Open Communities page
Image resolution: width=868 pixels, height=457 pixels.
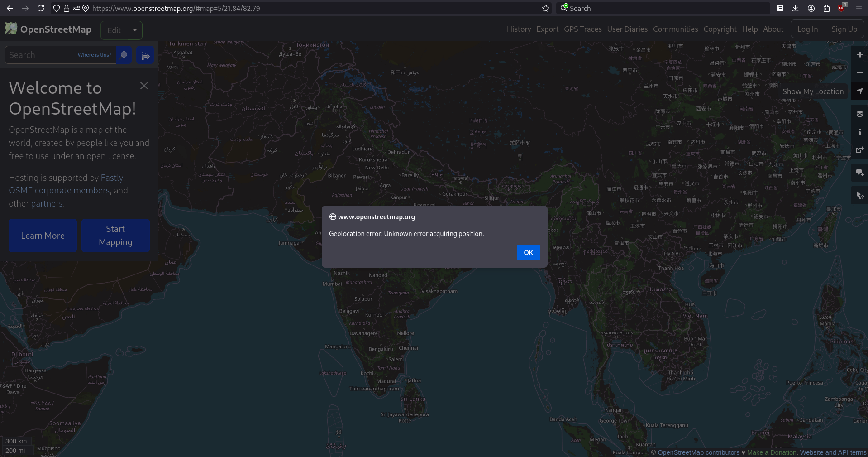[675, 29]
